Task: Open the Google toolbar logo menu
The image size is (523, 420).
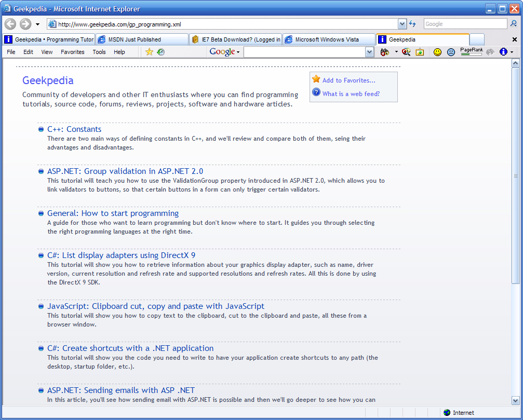Action: tap(224, 52)
